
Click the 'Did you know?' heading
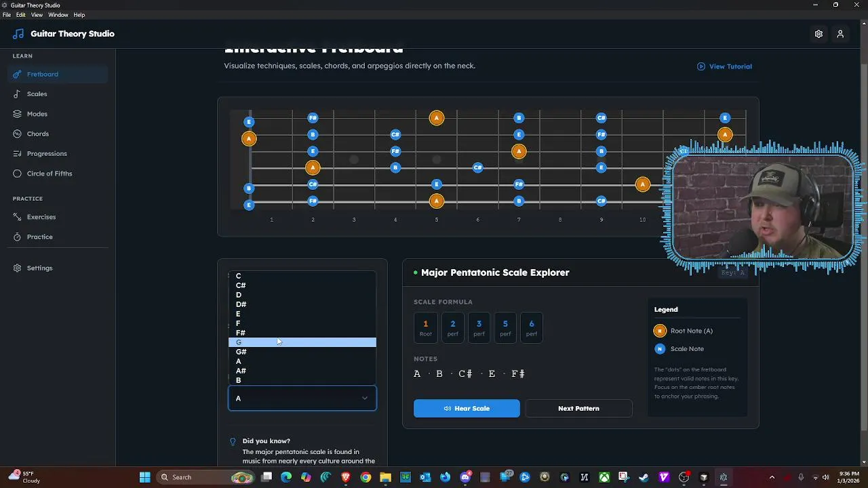coord(267,441)
